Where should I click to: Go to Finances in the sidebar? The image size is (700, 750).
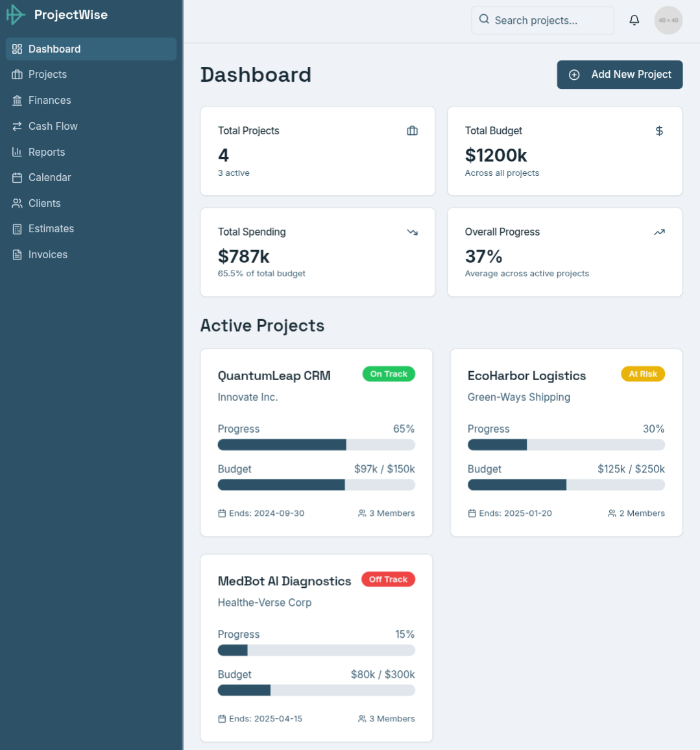pyautogui.click(x=49, y=101)
